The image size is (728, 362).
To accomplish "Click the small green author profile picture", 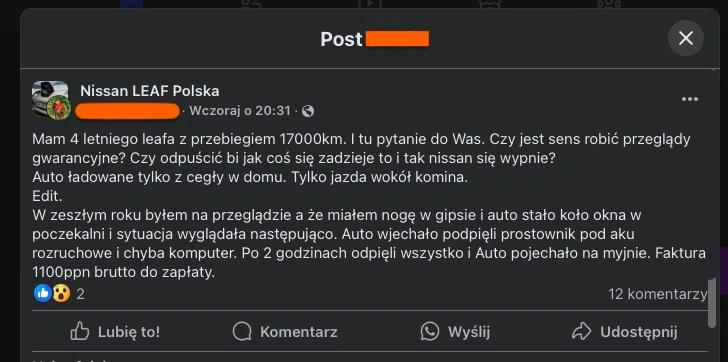I will pos(59,108).
